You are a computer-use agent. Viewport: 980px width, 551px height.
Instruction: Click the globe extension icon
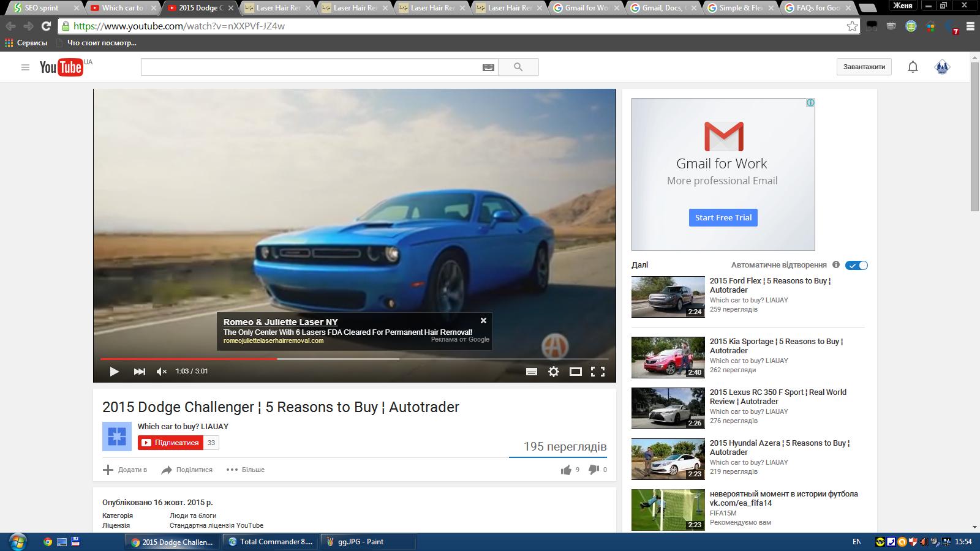(911, 26)
